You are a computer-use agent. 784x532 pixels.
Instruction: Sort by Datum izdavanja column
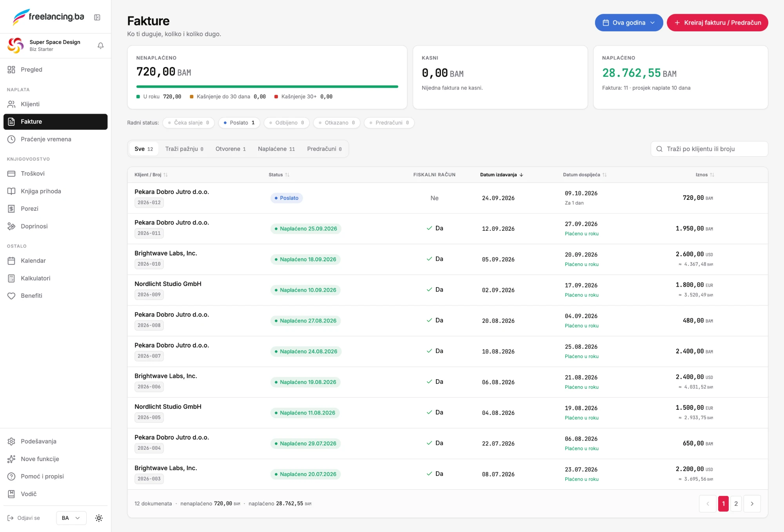[x=502, y=175]
